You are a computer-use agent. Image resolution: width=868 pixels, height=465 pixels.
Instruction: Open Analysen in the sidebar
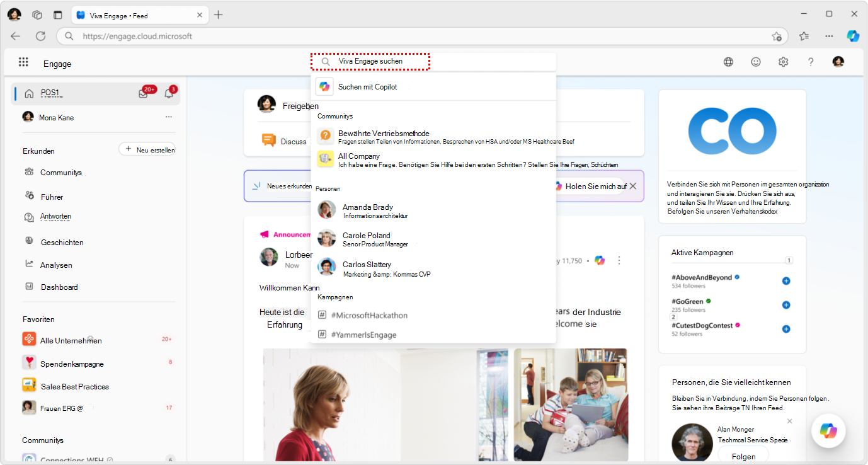pos(56,265)
